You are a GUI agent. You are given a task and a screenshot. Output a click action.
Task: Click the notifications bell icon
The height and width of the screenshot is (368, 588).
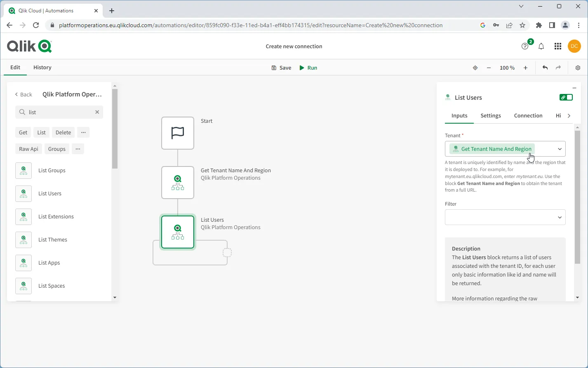tap(541, 46)
